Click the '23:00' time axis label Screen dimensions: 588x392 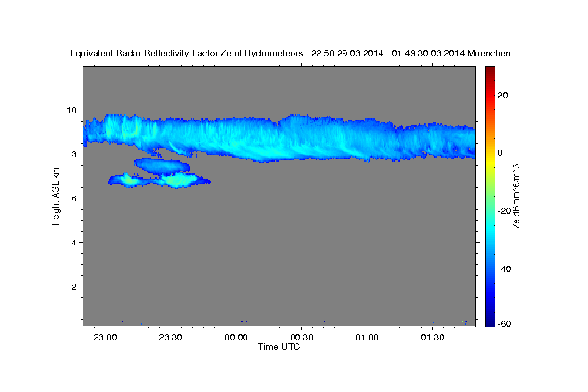(105, 337)
